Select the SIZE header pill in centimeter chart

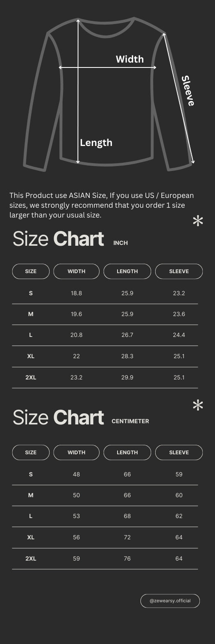point(31,453)
